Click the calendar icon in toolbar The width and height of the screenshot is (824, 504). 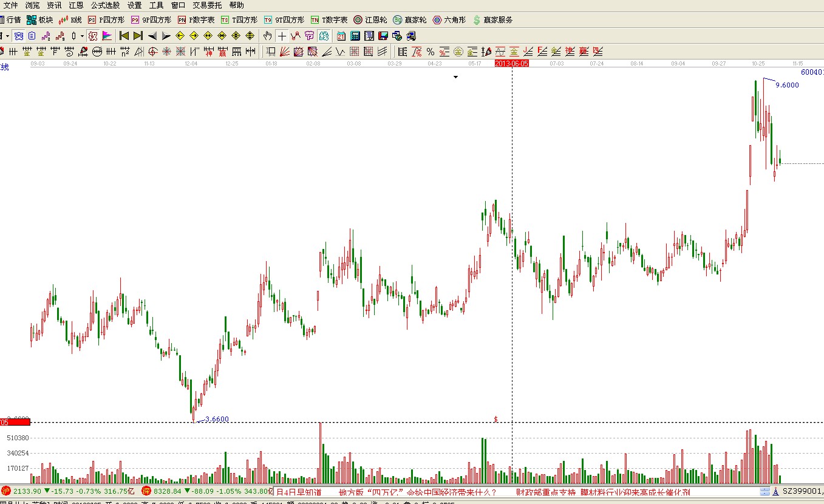341,36
